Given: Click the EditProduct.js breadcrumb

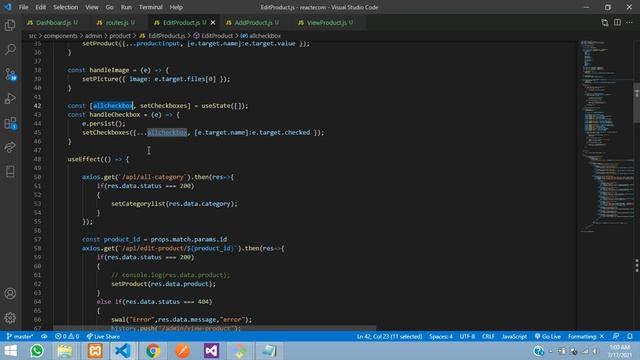Looking at the screenshot, I should click(x=162, y=36).
